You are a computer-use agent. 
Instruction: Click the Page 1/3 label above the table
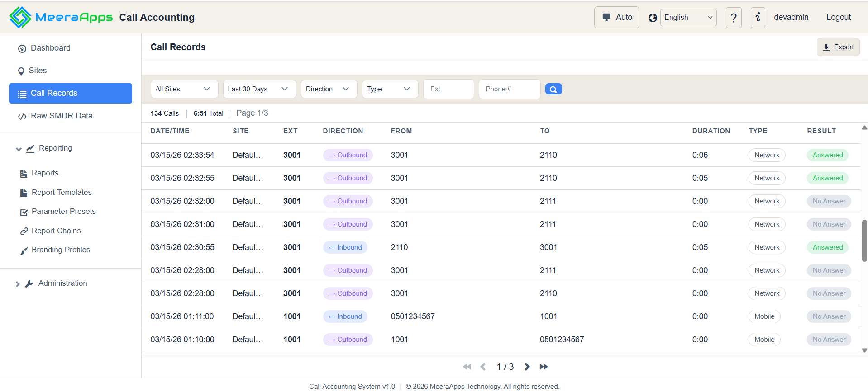tap(252, 113)
